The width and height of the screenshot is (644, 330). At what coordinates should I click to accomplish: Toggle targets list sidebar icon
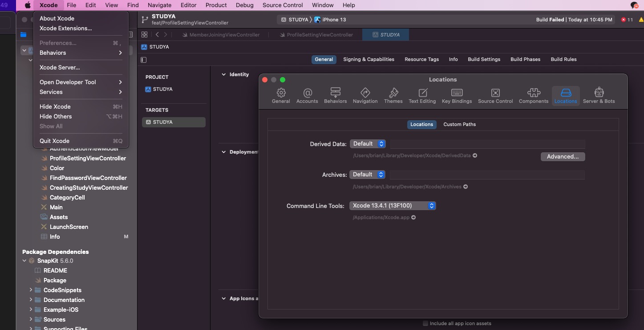143,60
